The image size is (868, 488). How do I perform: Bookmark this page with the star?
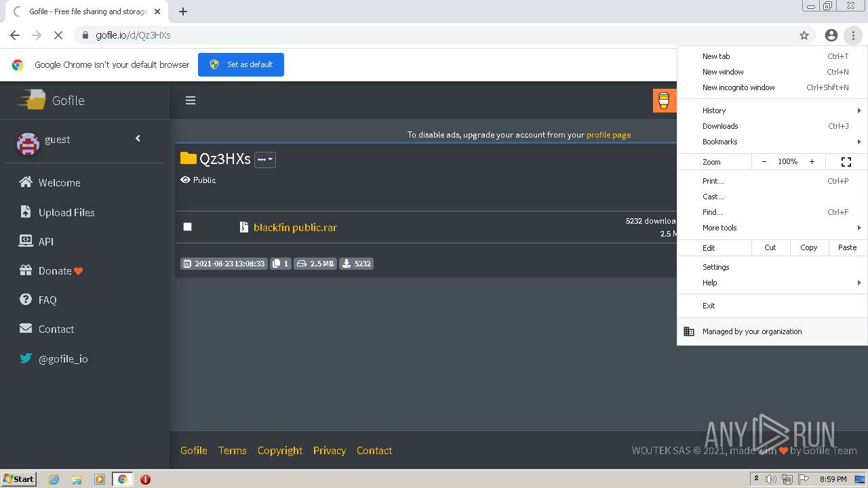coord(804,35)
